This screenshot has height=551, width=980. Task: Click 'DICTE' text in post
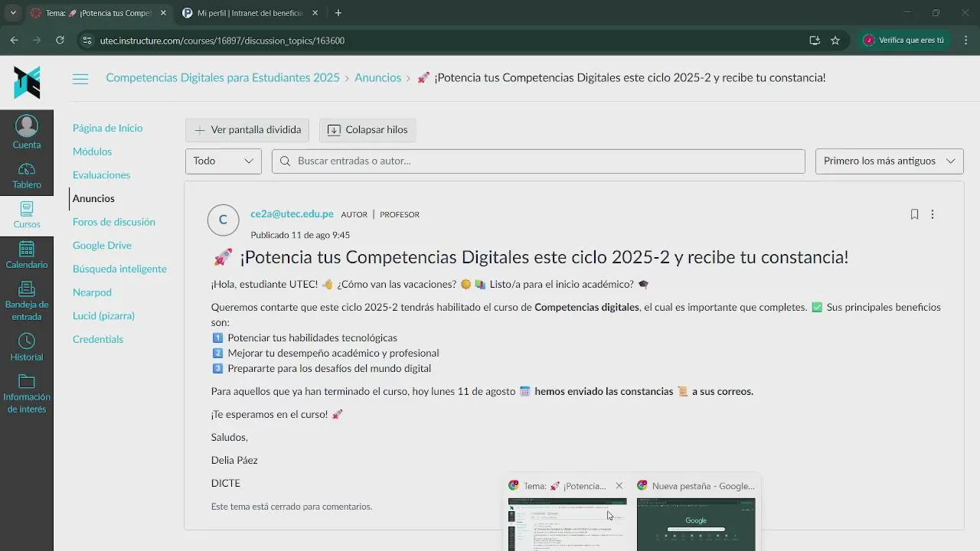click(x=226, y=484)
